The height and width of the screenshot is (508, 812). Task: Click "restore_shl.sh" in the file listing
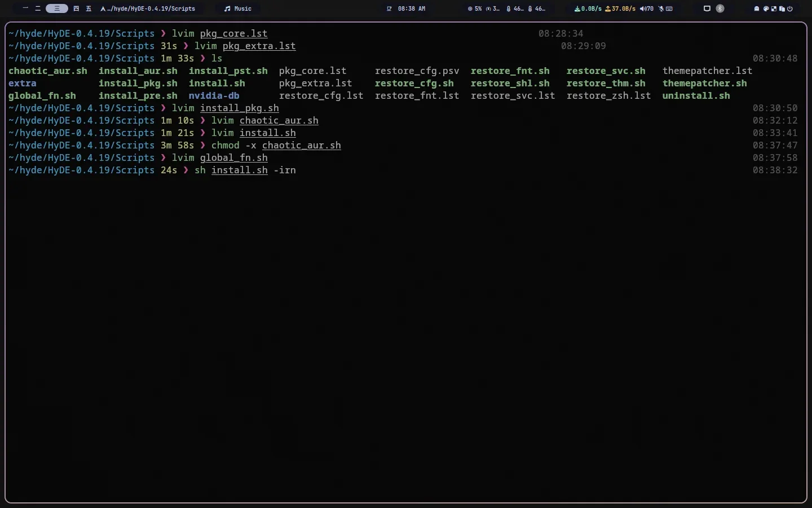tap(510, 83)
